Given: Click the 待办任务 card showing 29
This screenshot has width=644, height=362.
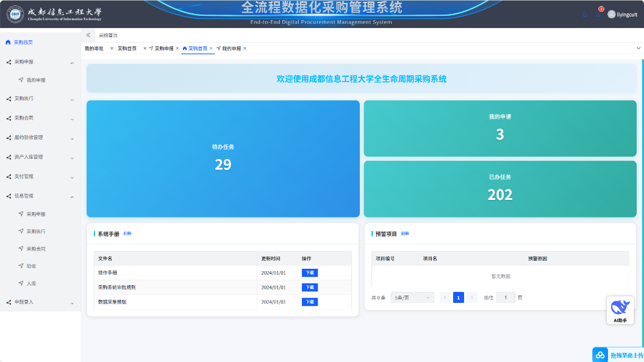Looking at the screenshot, I should tap(223, 158).
